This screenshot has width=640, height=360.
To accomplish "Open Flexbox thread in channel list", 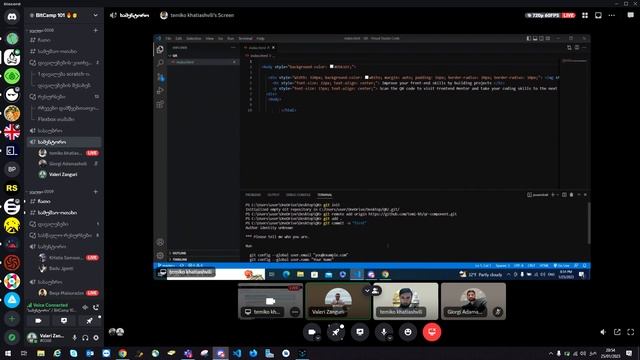I will click(x=56, y=119).
